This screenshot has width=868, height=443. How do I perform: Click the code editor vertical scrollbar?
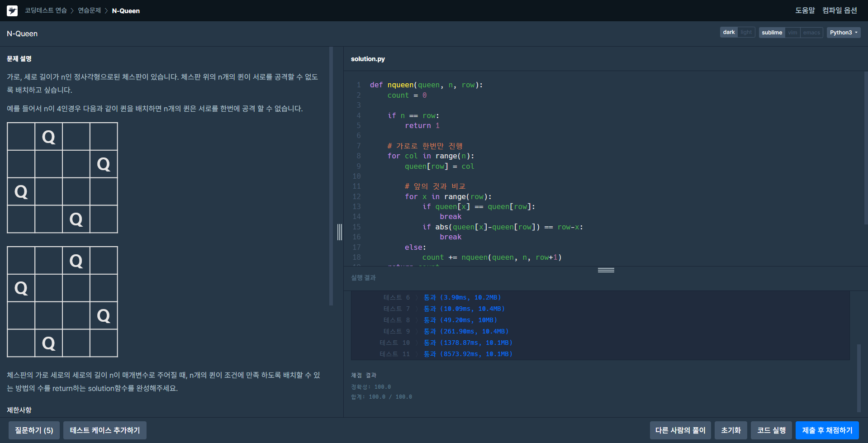click(866, 148)
